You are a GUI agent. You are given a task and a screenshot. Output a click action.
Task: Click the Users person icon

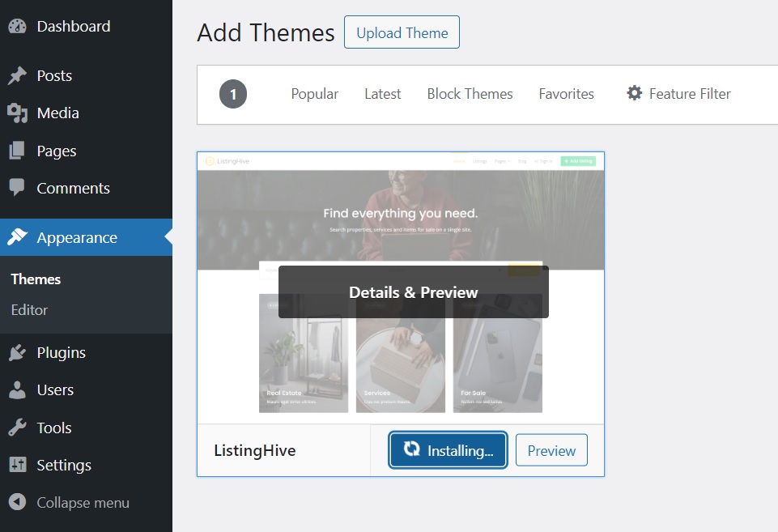(17, 390)
